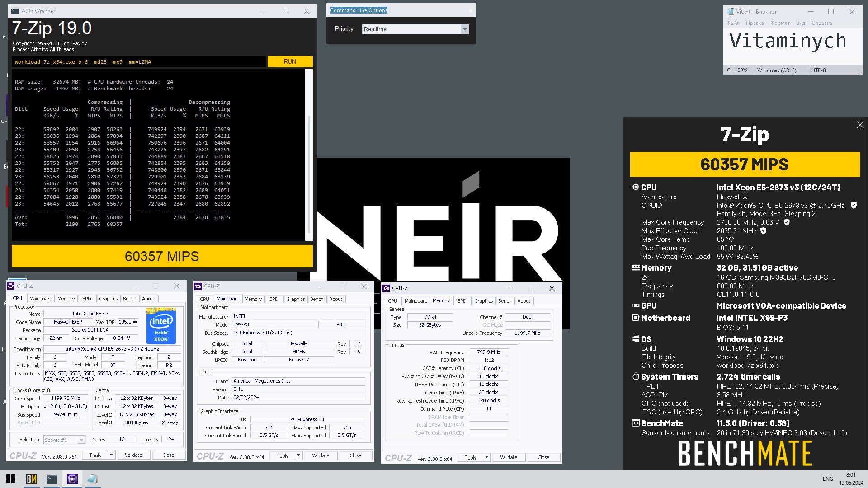Click the 7-Zip command line field
Viewport: 868px width, 488px height.
pos(139,62)
